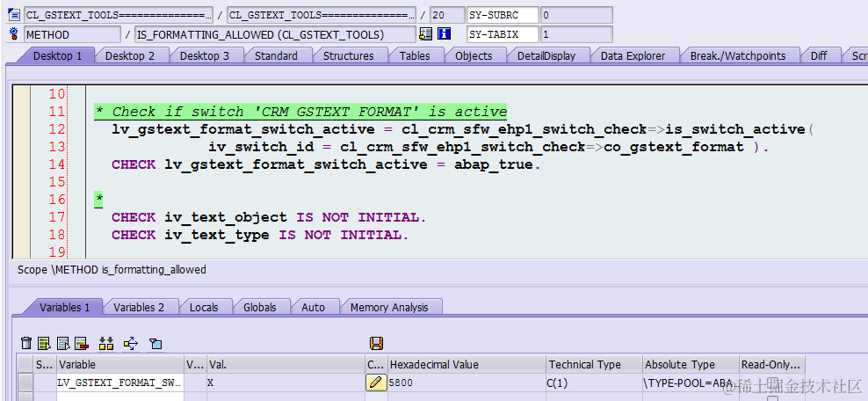The image size is (868, 401).
Task: Open the Globals tab
Action: click(259, 307)
